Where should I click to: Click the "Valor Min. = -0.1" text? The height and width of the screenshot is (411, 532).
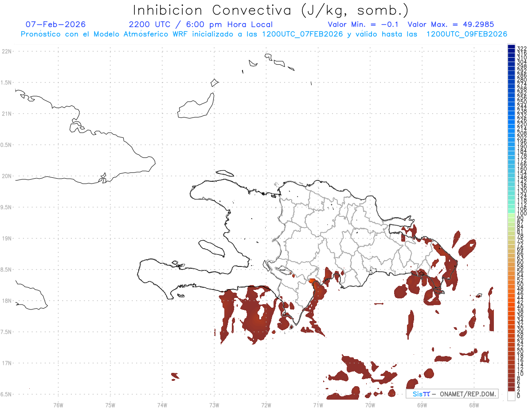[364, 24]
